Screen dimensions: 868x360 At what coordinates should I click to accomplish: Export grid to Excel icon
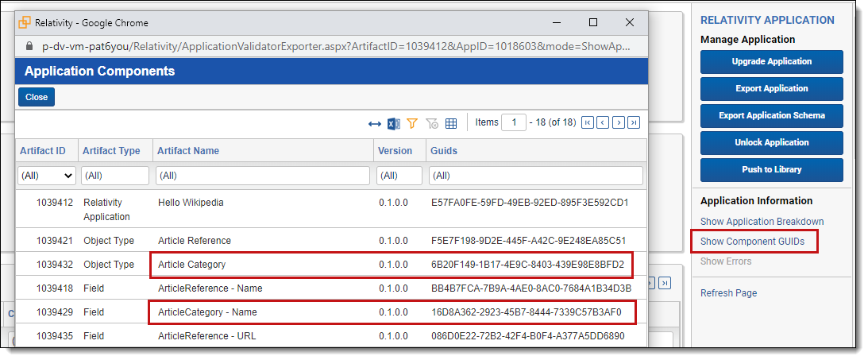[x=394, y=123]
